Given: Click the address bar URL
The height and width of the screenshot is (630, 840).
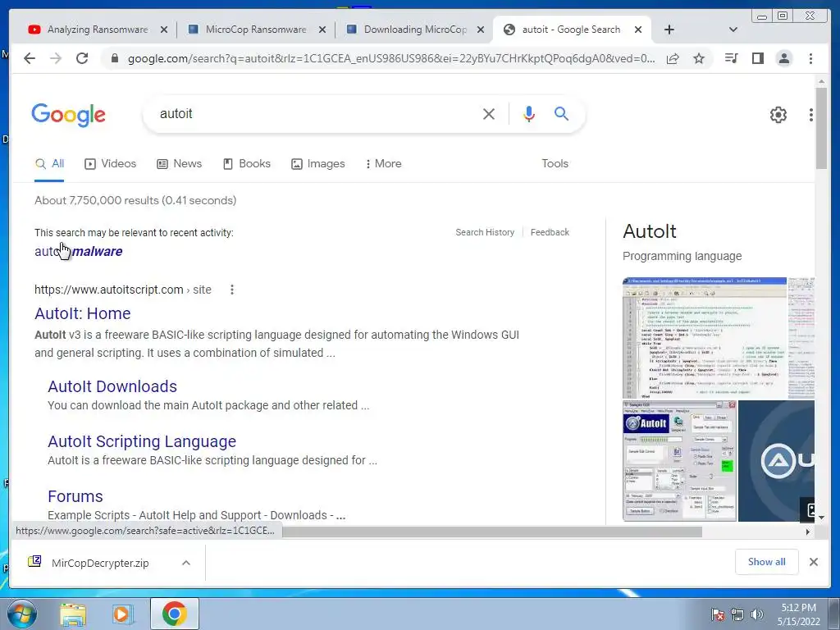Looking at the screenshot, I should pos(391,58).
